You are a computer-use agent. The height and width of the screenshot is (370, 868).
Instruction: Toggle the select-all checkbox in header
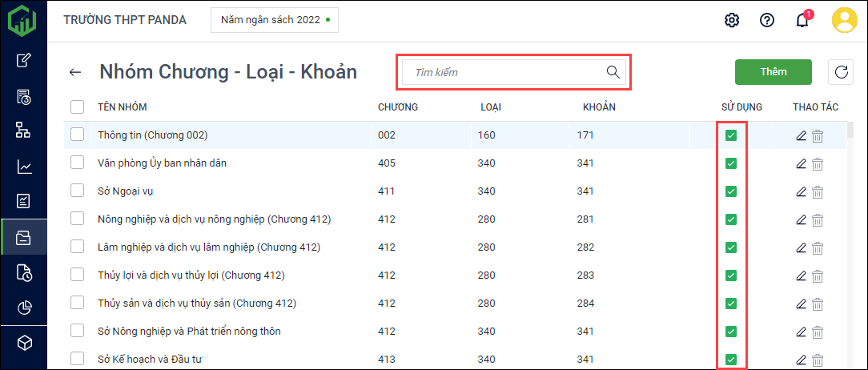(x=78, y=107)
